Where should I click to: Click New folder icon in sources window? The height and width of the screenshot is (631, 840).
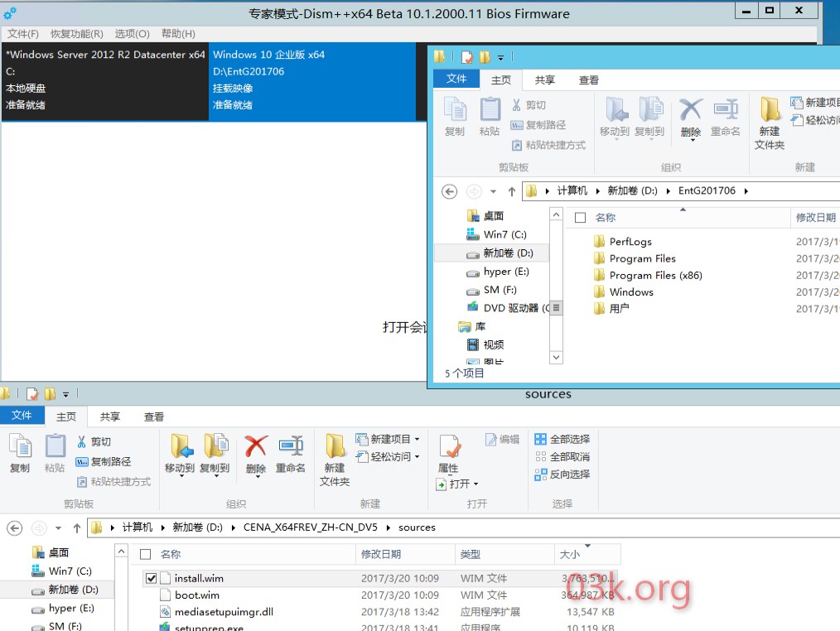point(336,446)
